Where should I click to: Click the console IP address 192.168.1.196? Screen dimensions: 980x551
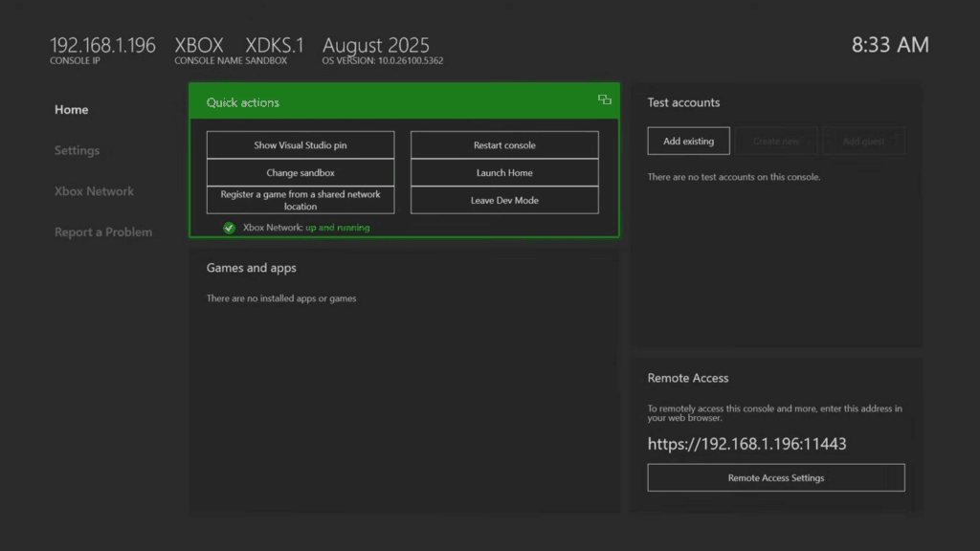[101, 44]
